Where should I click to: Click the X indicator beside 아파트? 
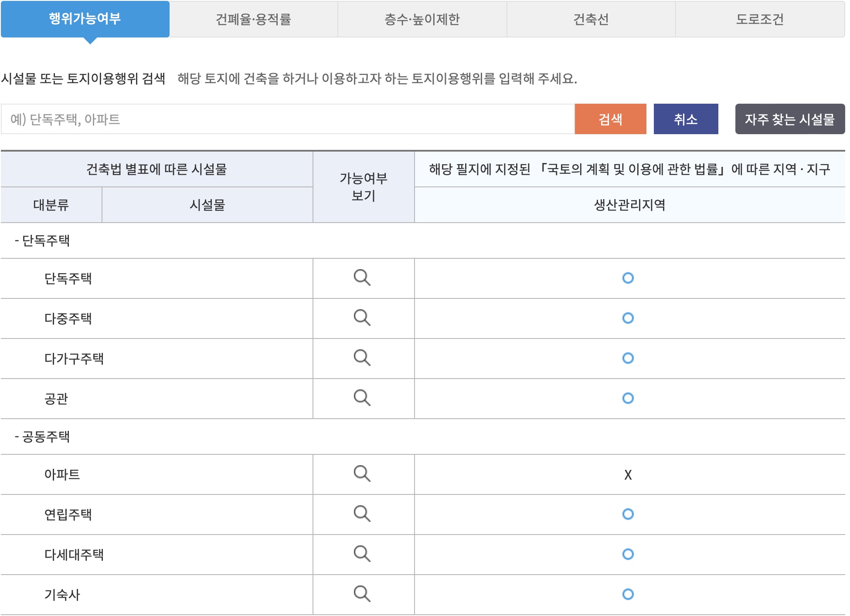628,476
